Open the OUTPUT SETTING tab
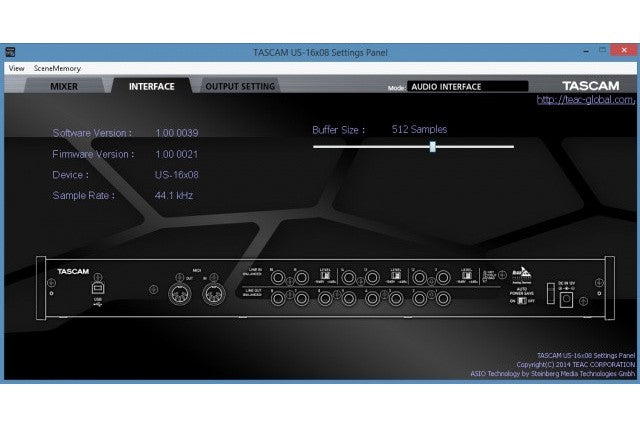This screenshot has width=640, height=427. pyautogui.click(x=240, y=86)
